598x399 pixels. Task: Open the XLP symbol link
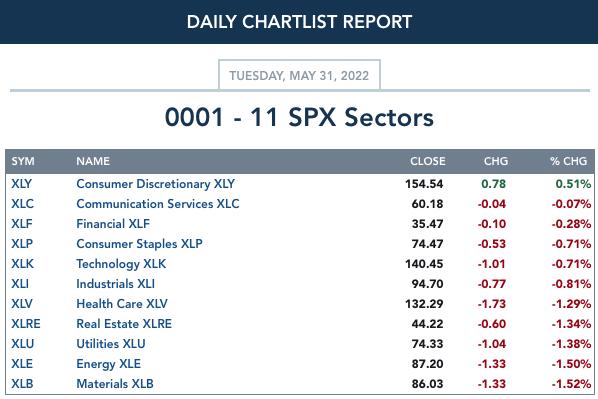point(22,244)
